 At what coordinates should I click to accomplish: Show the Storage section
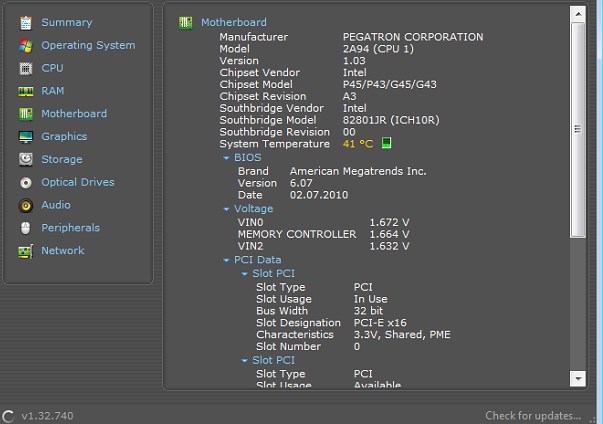62,159
